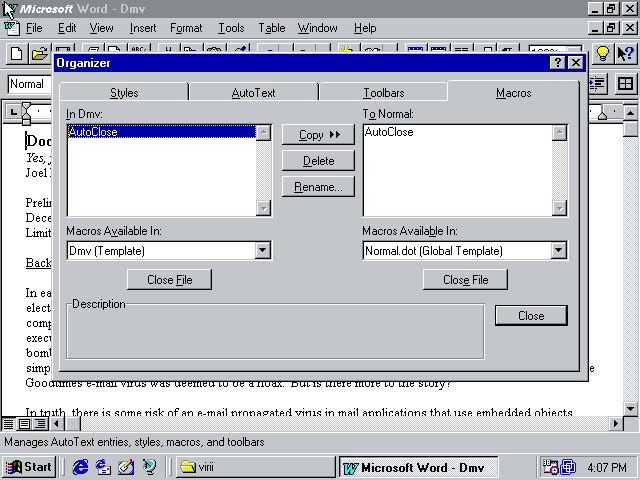Viewport: 640px width, 480px height.
Task: Click the Word document icon in the menu bar
Action: pos(11,28)
